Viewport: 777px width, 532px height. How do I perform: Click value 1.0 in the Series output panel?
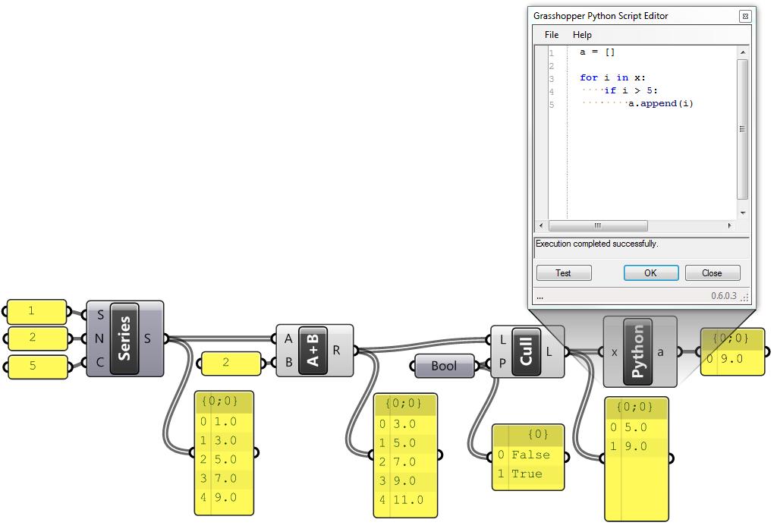(225, 422)
